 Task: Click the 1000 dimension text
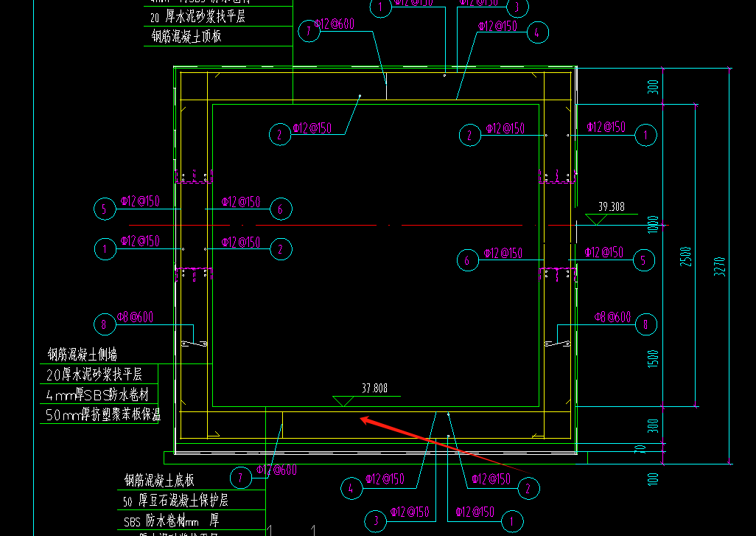click(653, 225)
